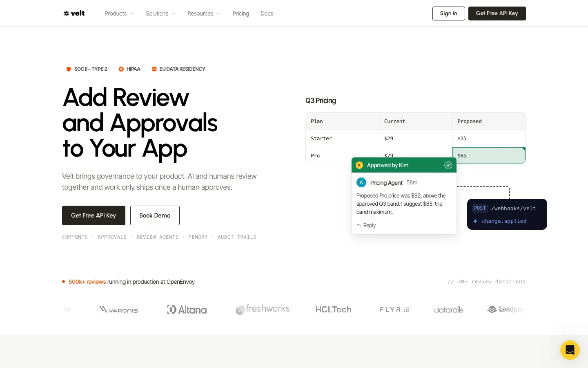Click the Approved by Kim banner
588x368 pixels.
(x=404, y=165)
